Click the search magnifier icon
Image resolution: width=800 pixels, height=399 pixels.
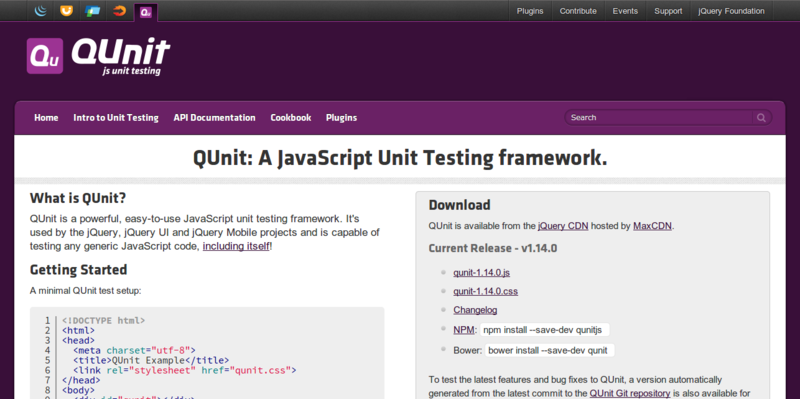pos(761,118)
